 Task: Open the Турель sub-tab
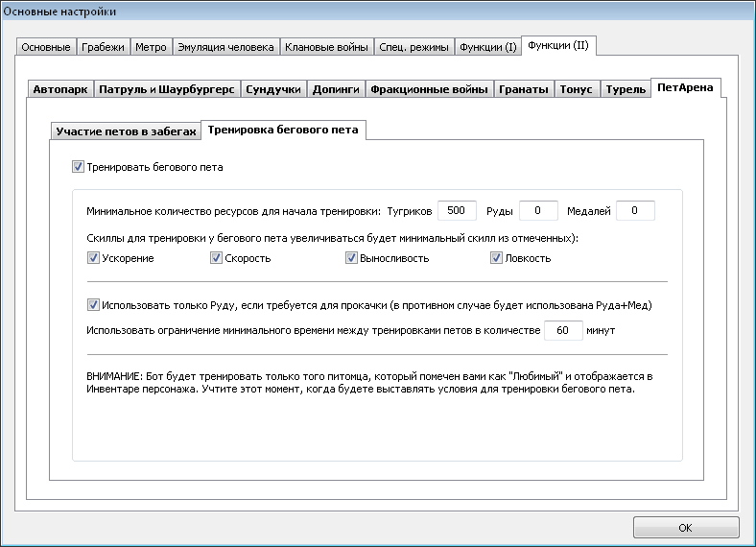[x=626, y=89]
